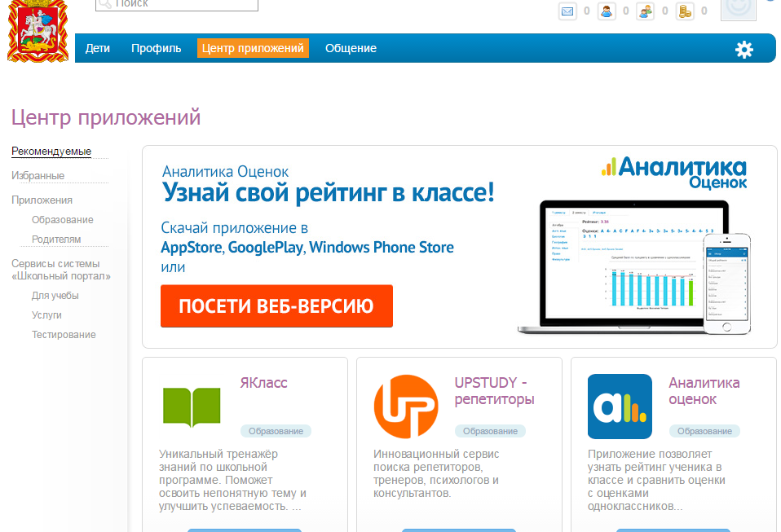
Task: Click the messages counter next to envelope
Action: tap(587, 11)
